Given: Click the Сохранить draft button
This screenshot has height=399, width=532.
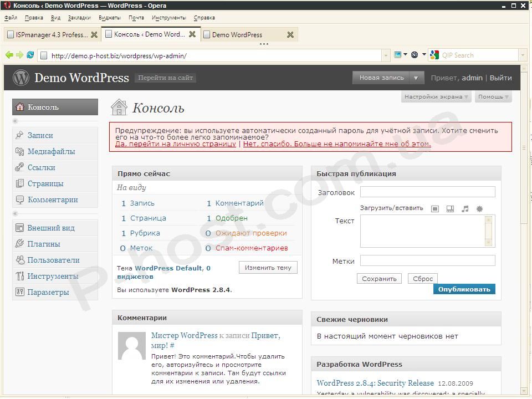Looking at the screenshot, I should [x=379, y=279].
